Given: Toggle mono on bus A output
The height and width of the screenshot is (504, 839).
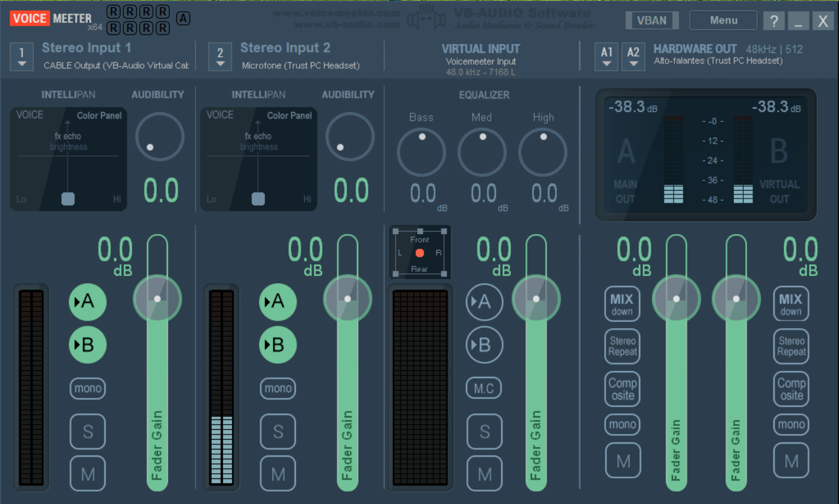Looking at the screenshot, I should pos(622,425).
